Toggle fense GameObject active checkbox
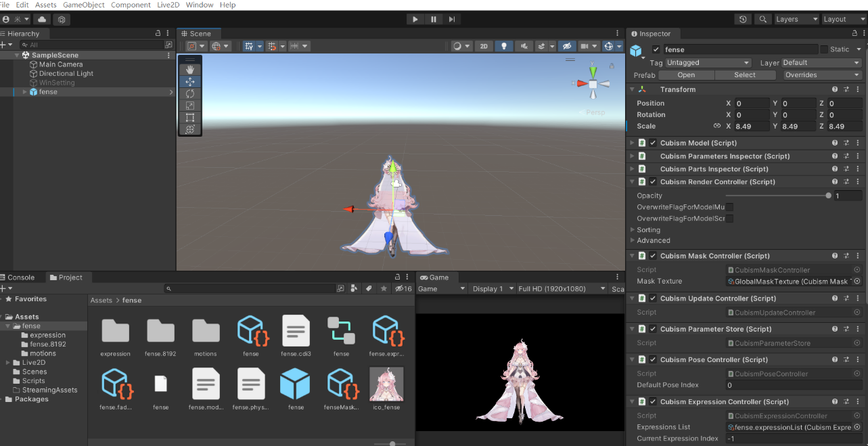 click(656, 49)
